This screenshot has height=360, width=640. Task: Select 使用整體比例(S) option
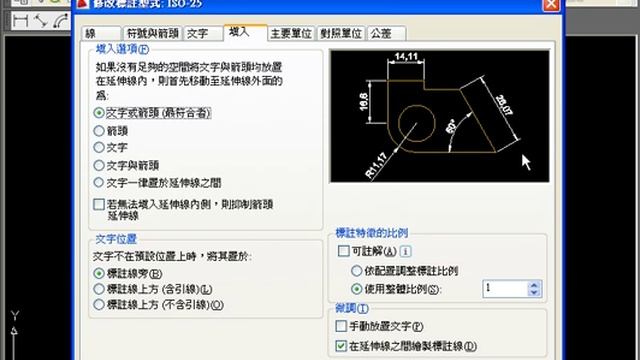click(396, 289)
